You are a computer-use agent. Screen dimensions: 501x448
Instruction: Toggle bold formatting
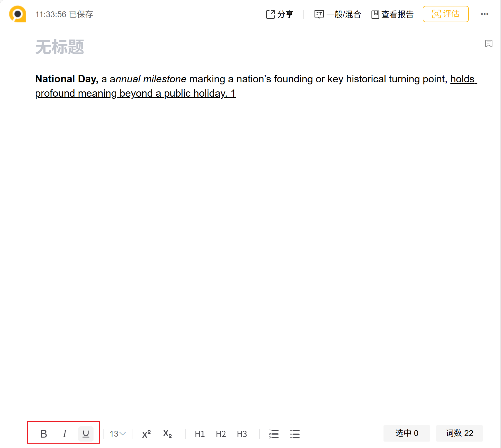point(44,434)
